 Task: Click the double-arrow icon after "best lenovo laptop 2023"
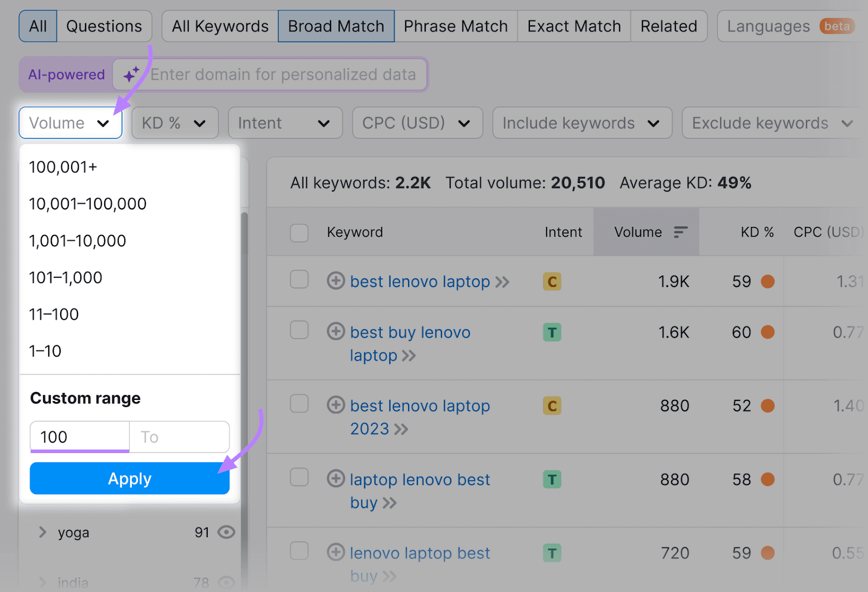(401, 429)
